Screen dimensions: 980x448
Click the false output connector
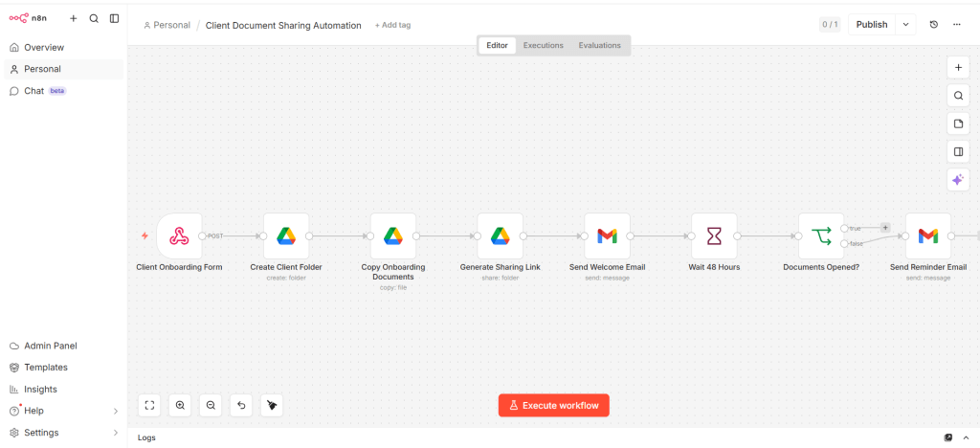coord(844,244)
